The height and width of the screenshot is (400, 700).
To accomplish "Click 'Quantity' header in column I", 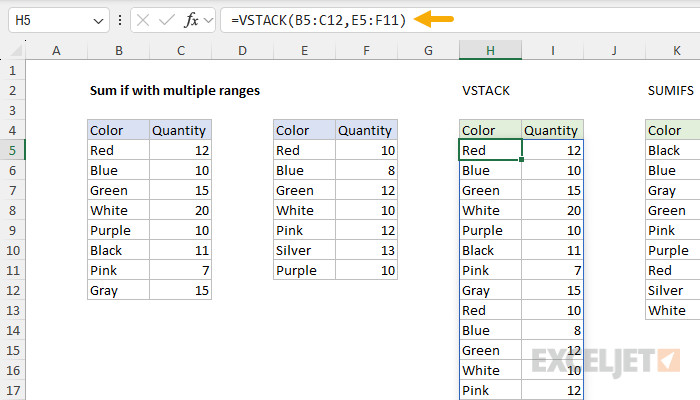I will (553, 130).
